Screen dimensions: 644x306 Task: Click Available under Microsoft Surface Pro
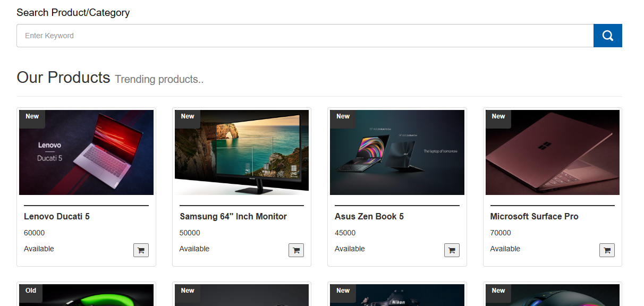click(505, 249)
